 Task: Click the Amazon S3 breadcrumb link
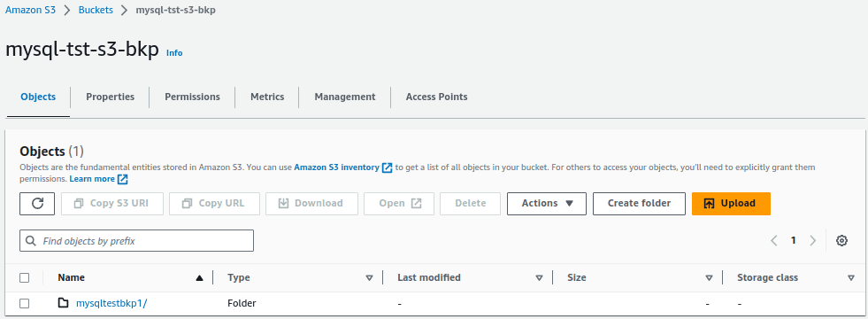pyautogui.click(x=30, y=10)
